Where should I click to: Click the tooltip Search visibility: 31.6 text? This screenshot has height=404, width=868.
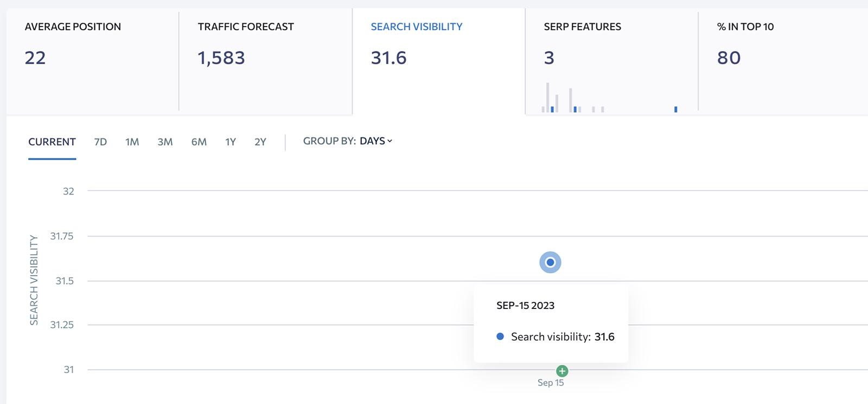tap(563, 337)
